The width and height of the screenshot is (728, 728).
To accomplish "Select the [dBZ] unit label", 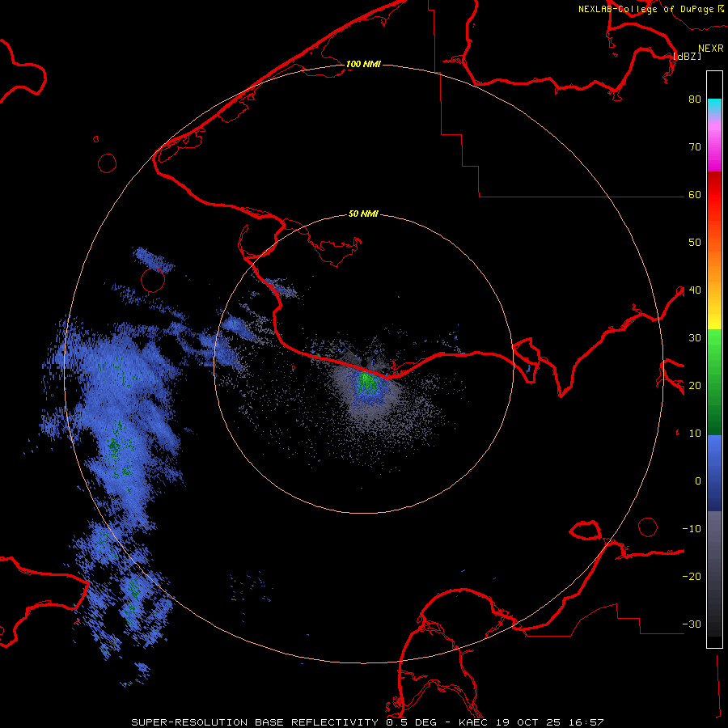I will coord(687,57).
